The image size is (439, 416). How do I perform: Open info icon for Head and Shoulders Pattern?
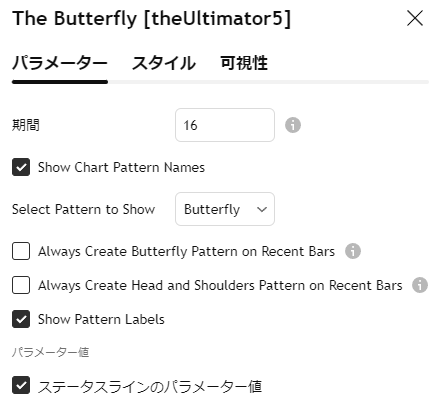coord(420,285)
